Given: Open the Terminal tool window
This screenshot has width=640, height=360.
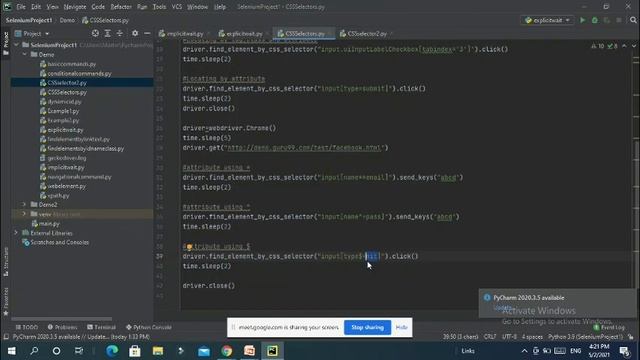Looking at the screenshot, I should click(x=101, y=327).
